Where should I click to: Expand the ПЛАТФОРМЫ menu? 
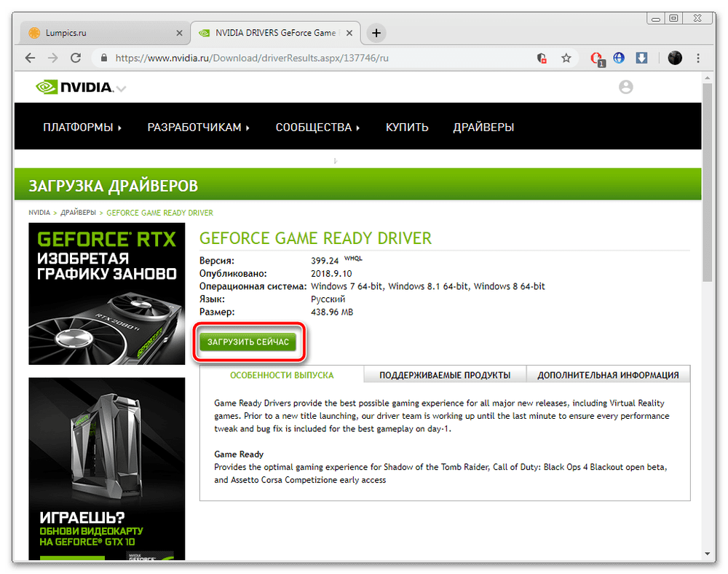pyautogui.click(x=82, y=127)
